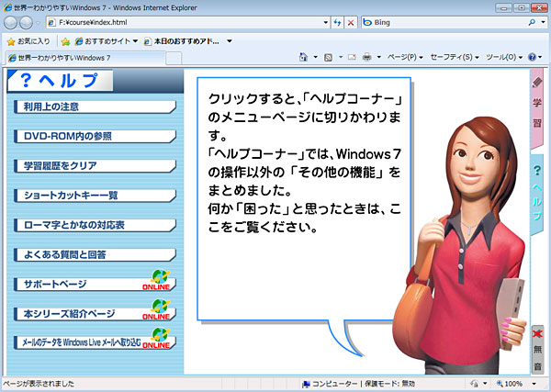This screenshot has height=392, width=551.
Task: Click the Read Mail icon
Action: pyautogui.click(x=352, y=57)
